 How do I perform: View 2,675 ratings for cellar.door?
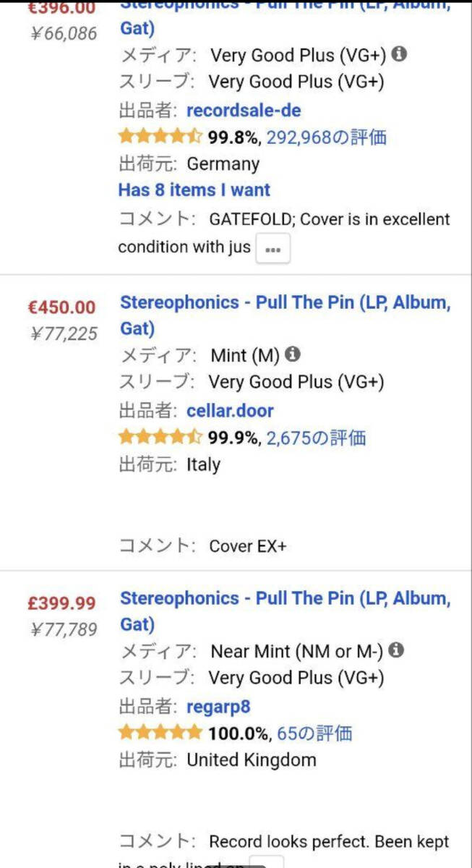coord(316,438)
